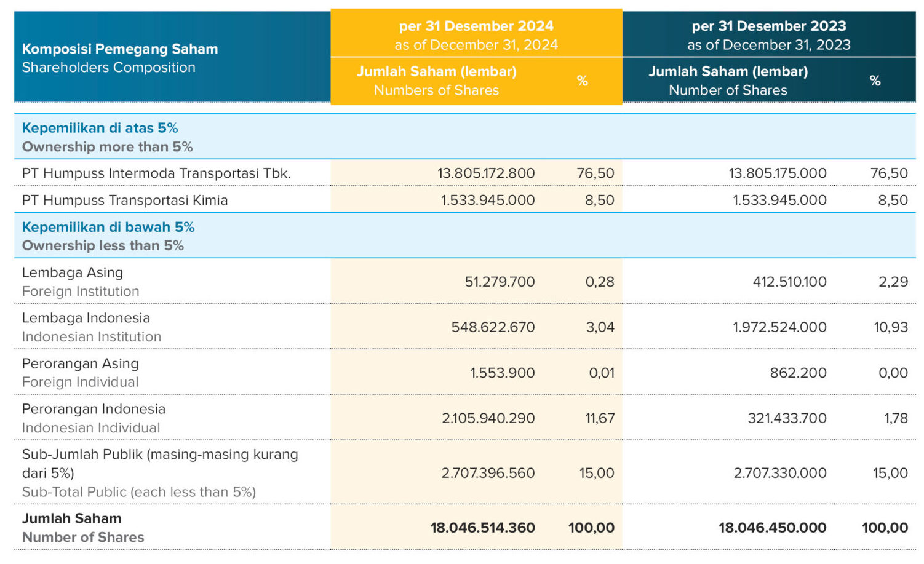Viewport: 924px width, 564px height.
Task: Select the "as of December 31, 2023" text
Action: [769, 45]
